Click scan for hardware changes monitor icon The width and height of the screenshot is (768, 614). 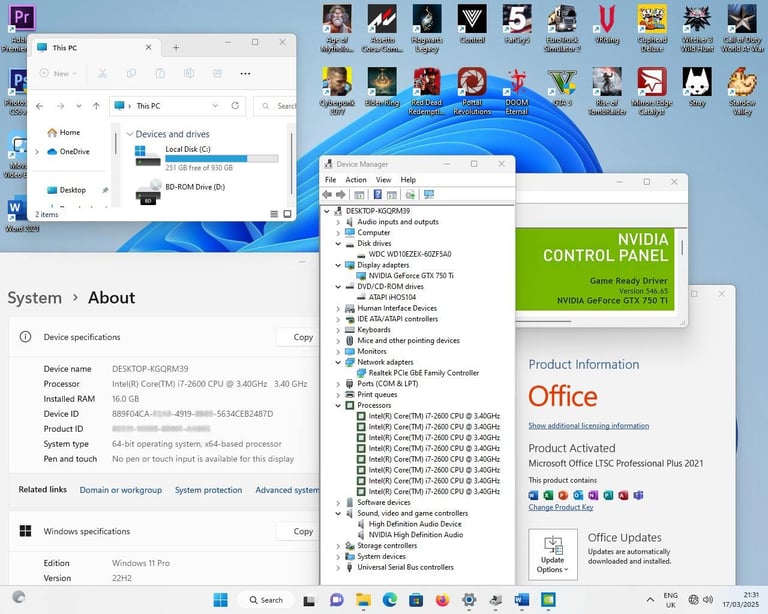pyautogui.click(x=429, y=194)
